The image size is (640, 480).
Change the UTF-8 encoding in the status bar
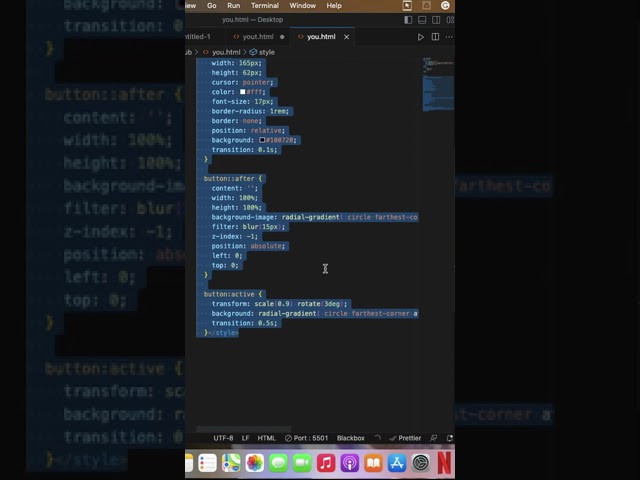[x=223, y=438]
